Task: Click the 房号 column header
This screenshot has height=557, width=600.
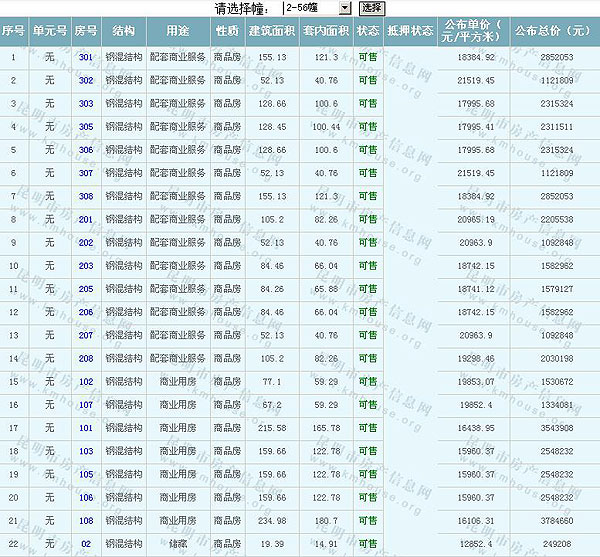Action: 86,31
